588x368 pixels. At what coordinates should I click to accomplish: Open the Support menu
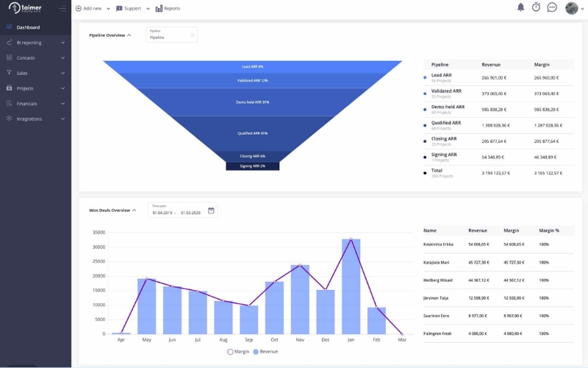point(133,8)
